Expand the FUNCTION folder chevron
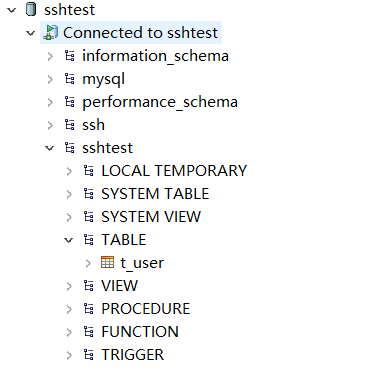The height and width of the screenshot is (386, 389). [69, 332]
